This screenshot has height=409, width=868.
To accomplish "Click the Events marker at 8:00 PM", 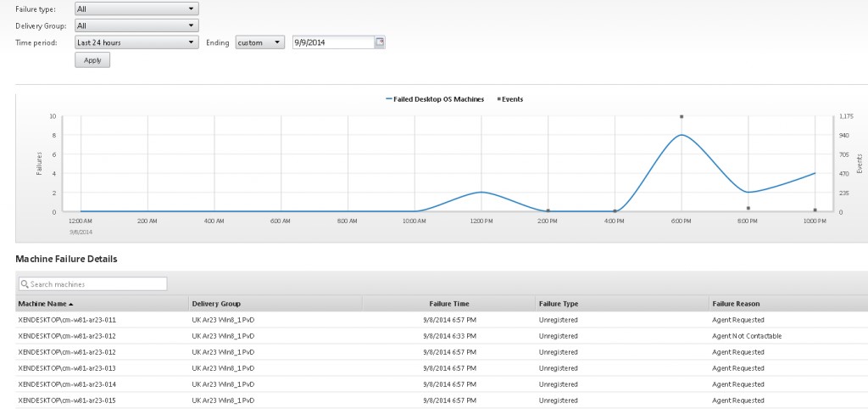I will point(748,208).
